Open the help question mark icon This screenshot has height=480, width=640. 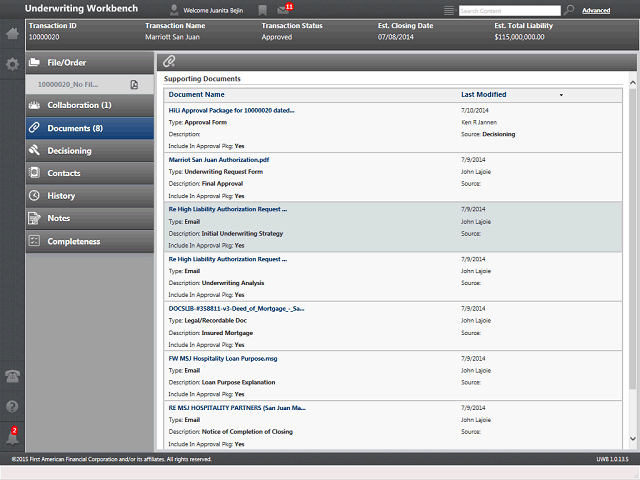coord(12,407)
